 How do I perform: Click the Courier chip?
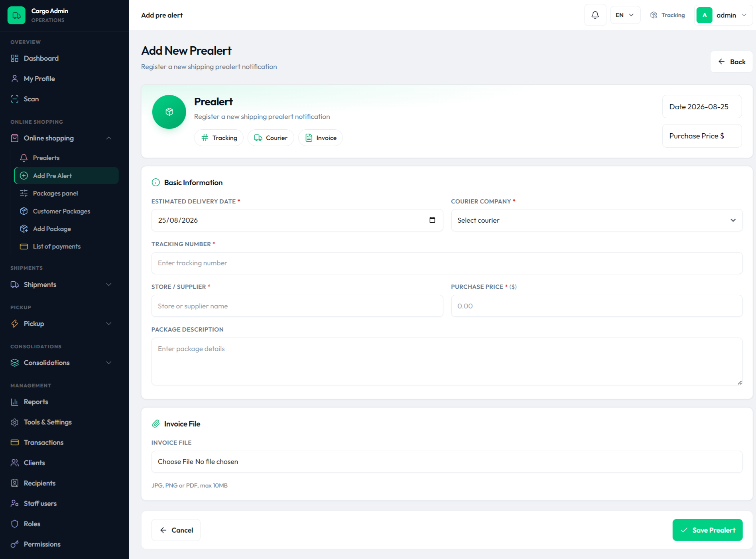click(271, 138)
